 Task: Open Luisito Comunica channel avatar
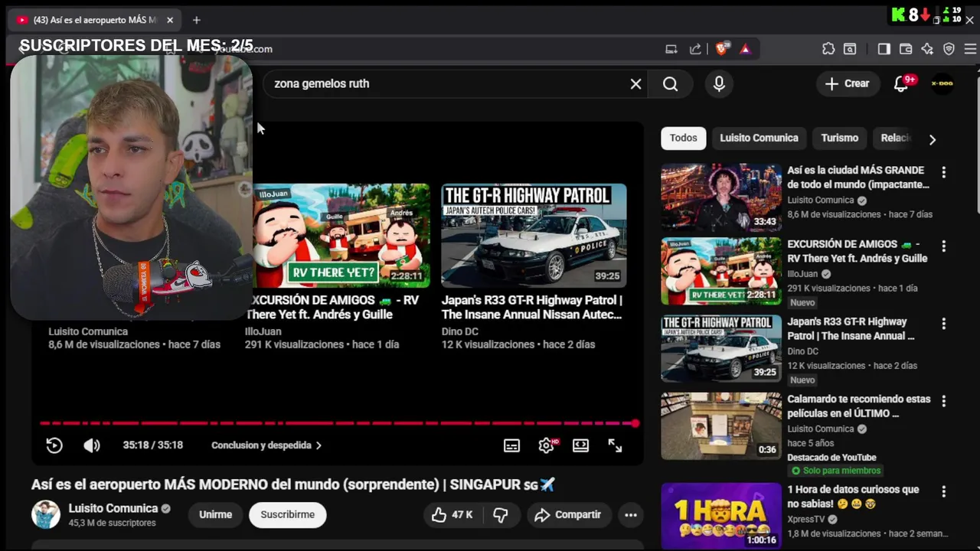(x=45, y=515)
